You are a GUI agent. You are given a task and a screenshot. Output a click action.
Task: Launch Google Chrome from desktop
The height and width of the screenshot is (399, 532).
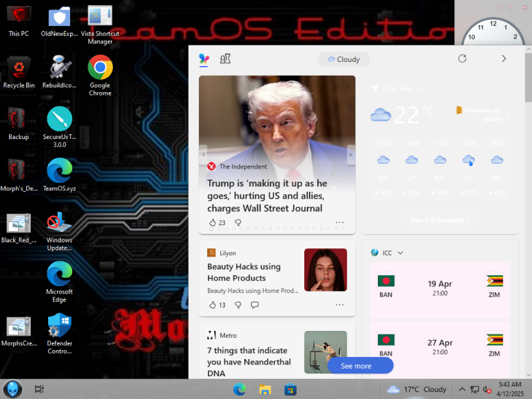point(100,75)
